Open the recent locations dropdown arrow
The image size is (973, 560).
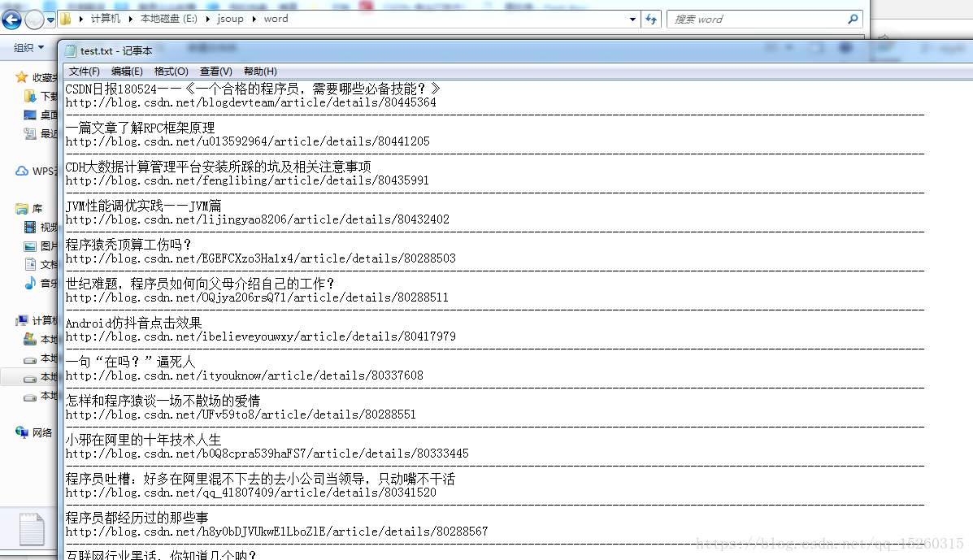[x=51, y=20]
